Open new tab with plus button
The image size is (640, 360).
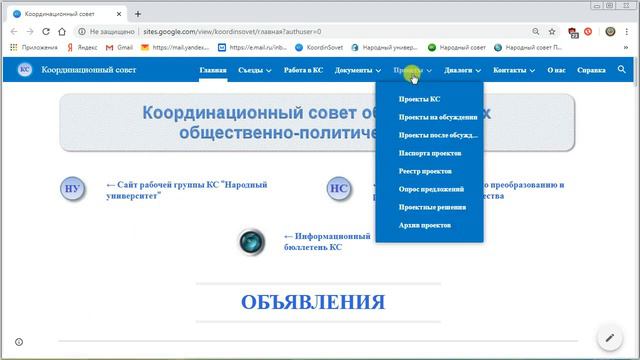pos(138,14)
